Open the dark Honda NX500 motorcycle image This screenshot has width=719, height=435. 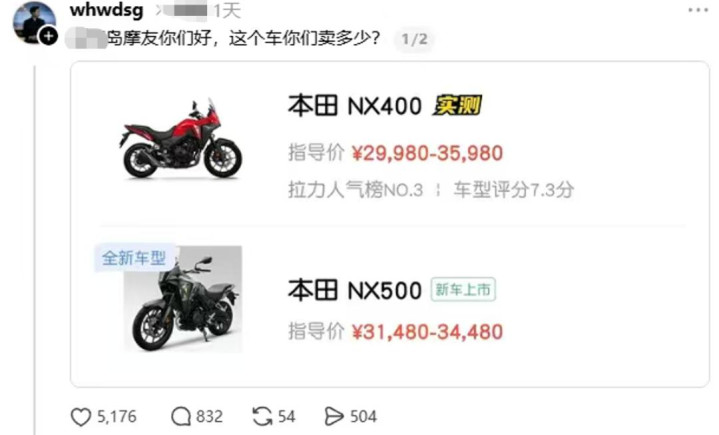point(183,299)
